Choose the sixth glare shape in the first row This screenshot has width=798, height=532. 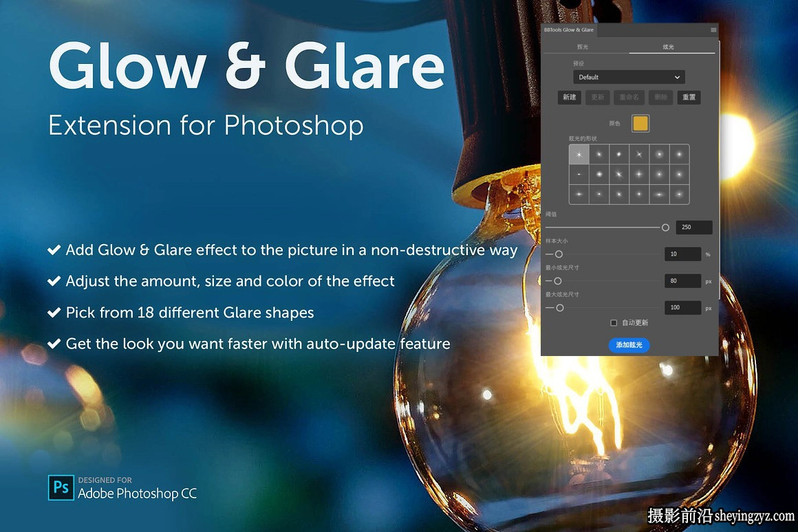coord(680,155)
